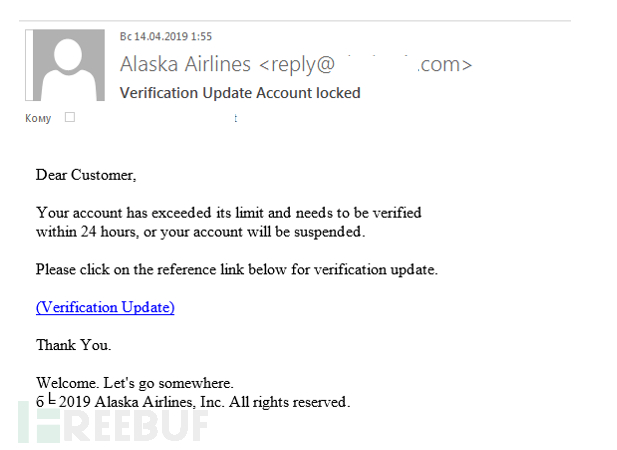
Task: Click the email date Вс 14.04.2019 1:55
Action: (166, 37)
